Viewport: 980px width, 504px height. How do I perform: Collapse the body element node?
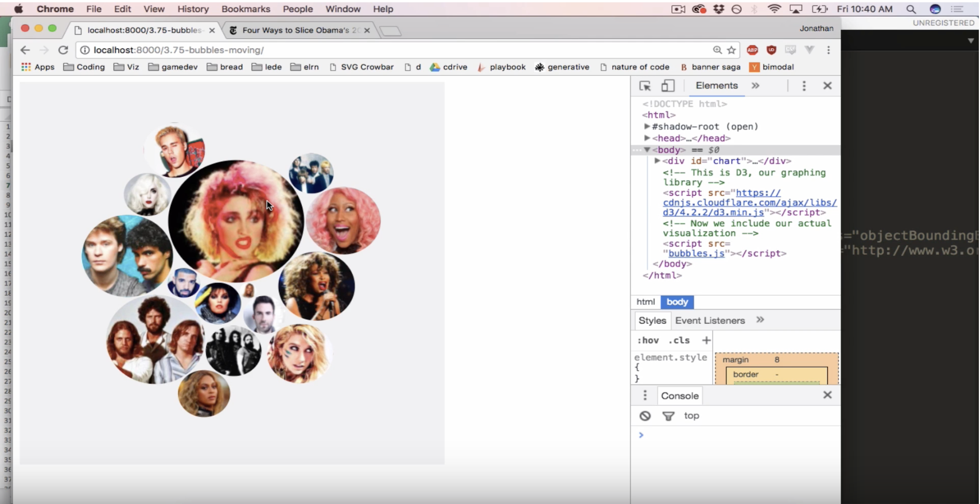coord(647,150)
